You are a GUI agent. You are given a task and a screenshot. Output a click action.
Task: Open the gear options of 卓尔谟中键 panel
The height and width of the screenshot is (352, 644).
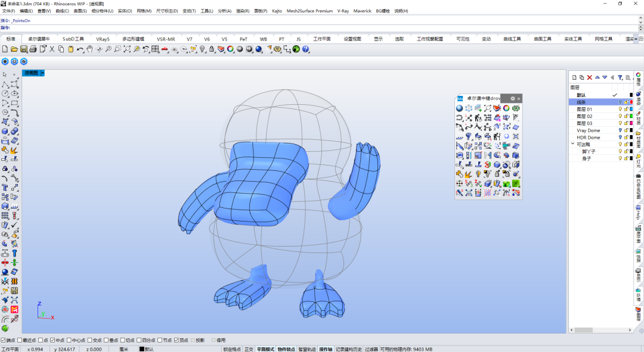(513, 98)
